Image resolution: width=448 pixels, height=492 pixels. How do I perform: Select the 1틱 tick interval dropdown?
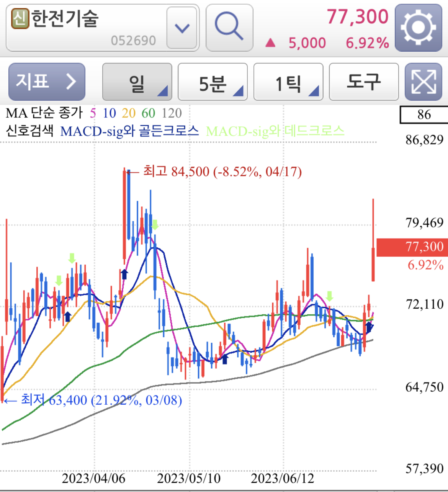(x=288, y=82)
